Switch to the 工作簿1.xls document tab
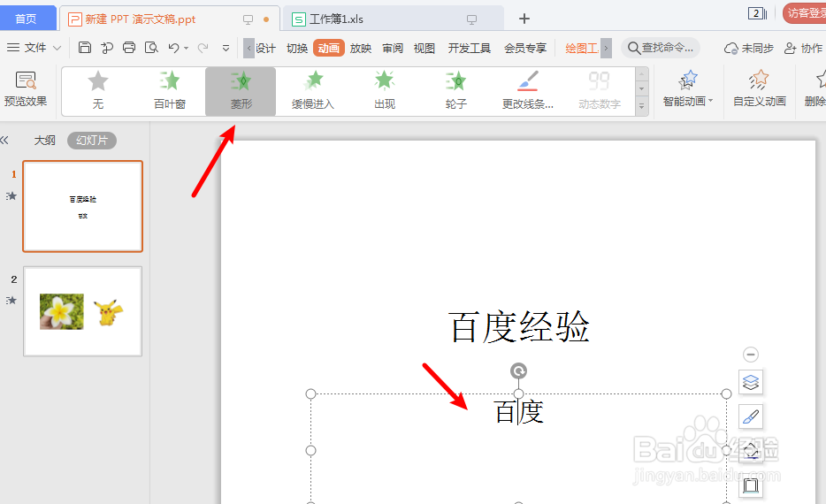 (x=393, y=19)
